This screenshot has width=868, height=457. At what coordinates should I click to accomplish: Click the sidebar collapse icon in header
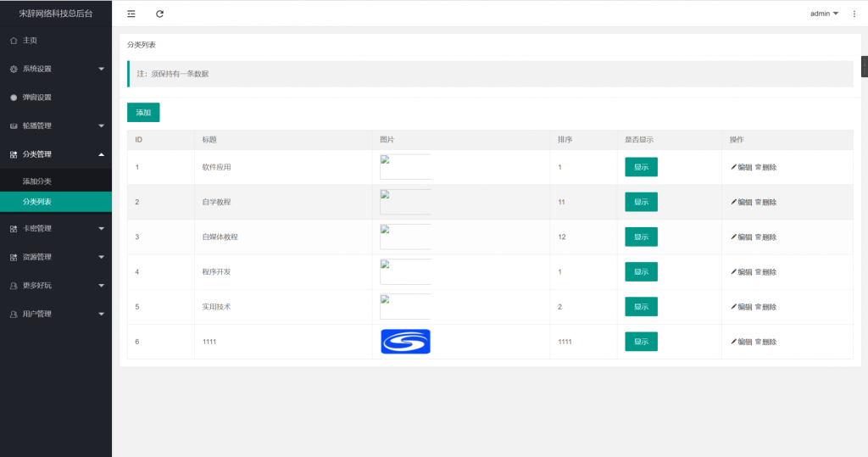pos(131,14)
